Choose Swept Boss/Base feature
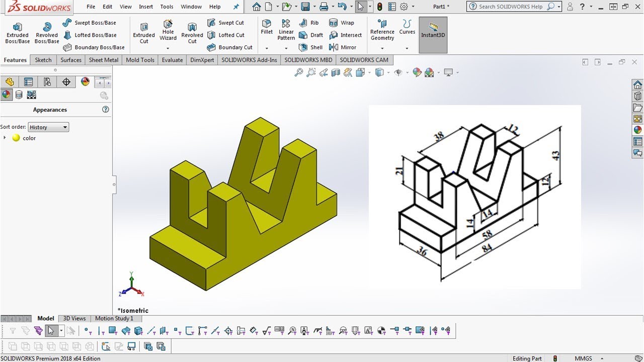 (x=90, y=23)
